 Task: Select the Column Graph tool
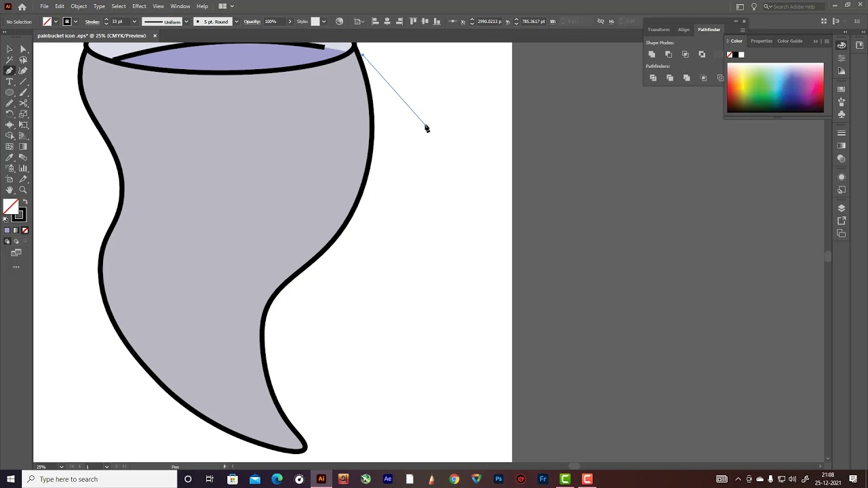pos(23,168)
